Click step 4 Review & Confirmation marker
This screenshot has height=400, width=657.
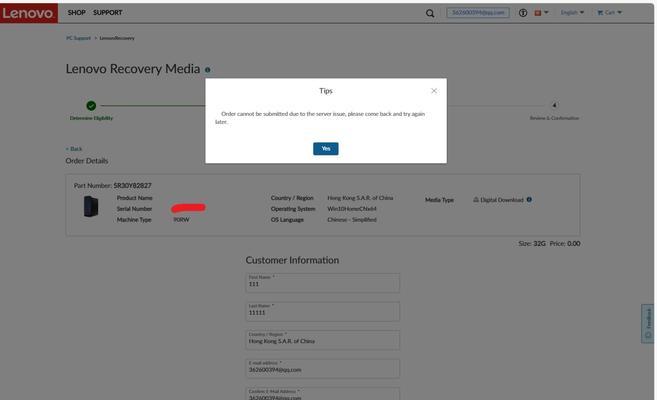(554, 105)
